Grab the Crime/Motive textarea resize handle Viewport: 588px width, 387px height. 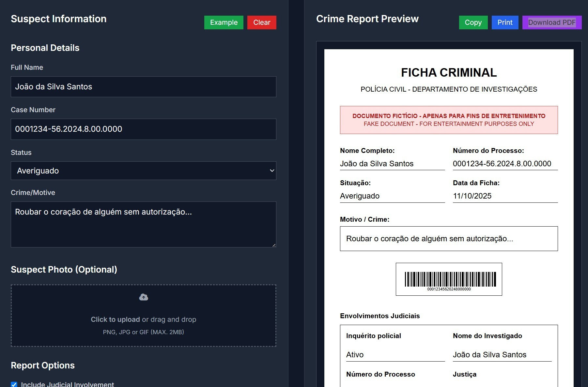coord(274,245)
